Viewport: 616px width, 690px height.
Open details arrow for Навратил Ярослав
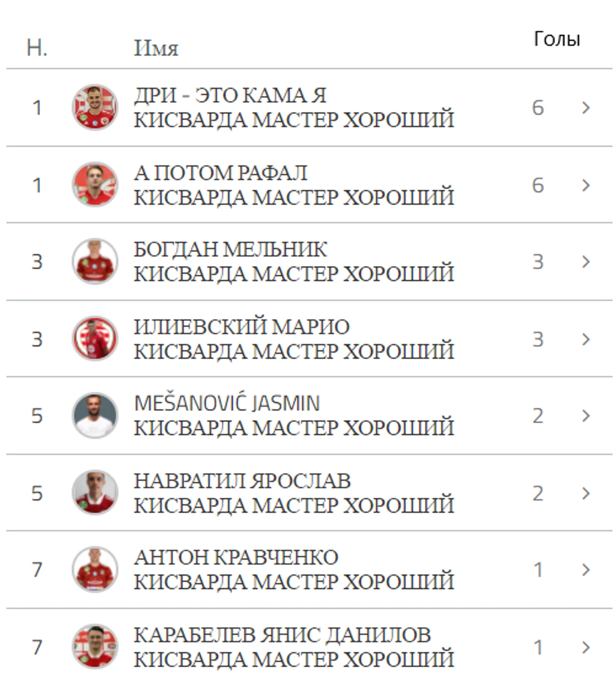tap(585, 493)
